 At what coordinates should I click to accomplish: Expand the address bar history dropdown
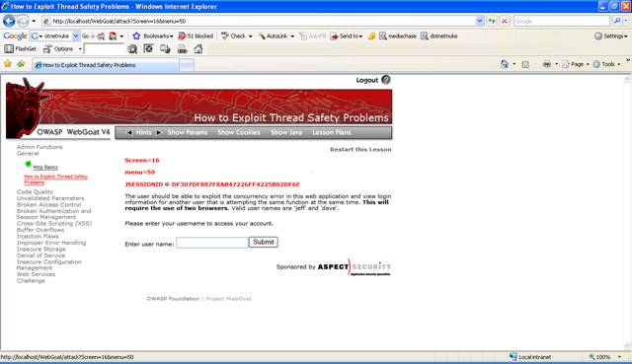[x=479, y=21]
